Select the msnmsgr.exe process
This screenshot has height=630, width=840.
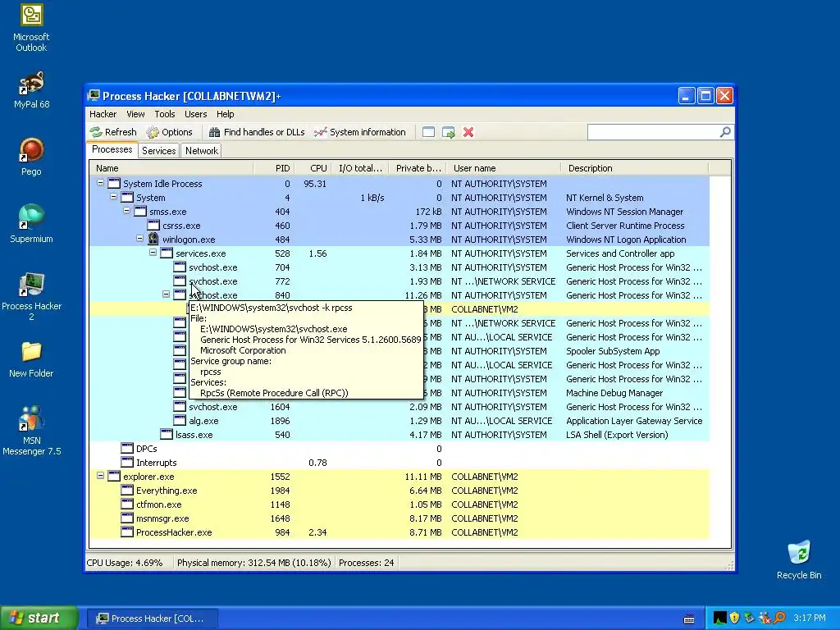[399, 518]
